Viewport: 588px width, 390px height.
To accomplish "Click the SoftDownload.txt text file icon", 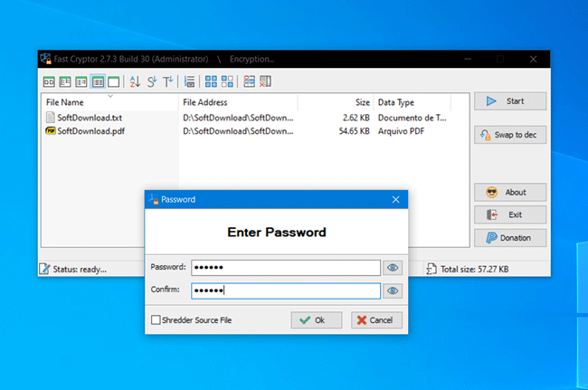I will pyautogui.click(x=51, y=118).
